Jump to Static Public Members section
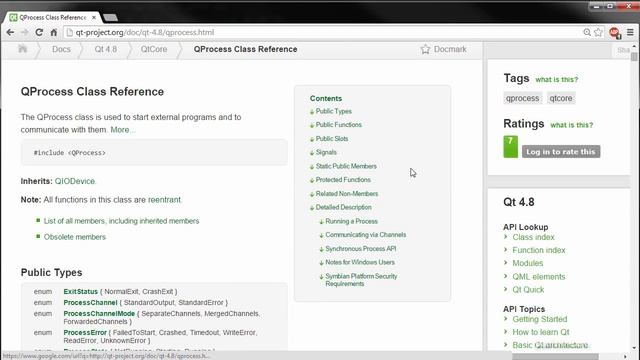Viewport: 640px width, 360px height. [346, 166]
